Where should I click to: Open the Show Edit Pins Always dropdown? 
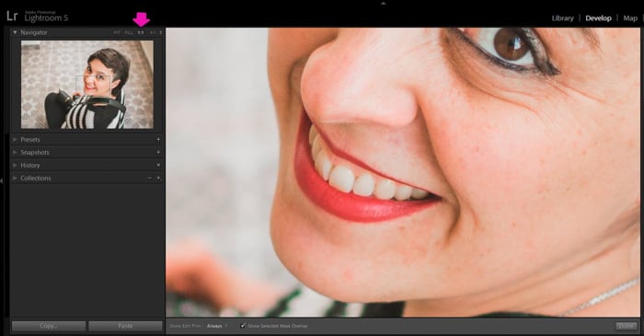217,326
